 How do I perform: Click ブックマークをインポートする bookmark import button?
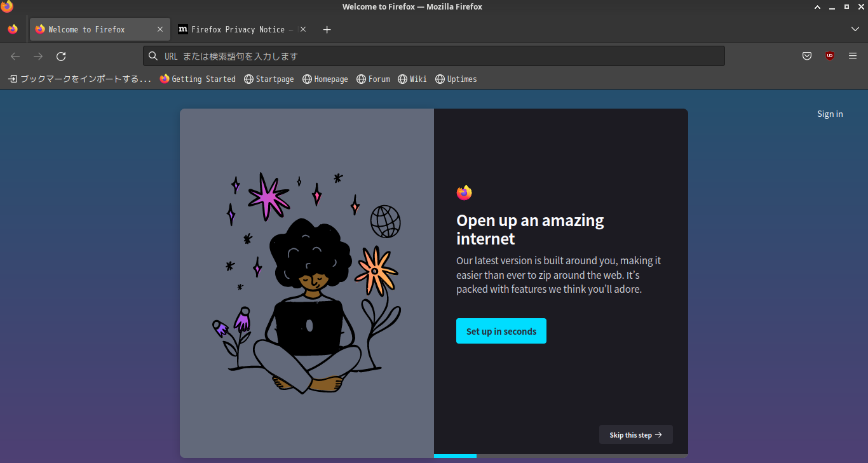click(x=79, y=79)
